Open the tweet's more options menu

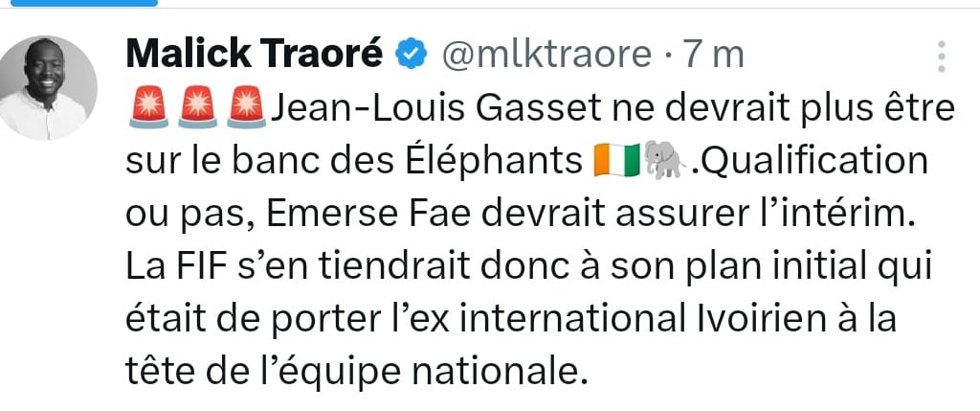point(943,56)
